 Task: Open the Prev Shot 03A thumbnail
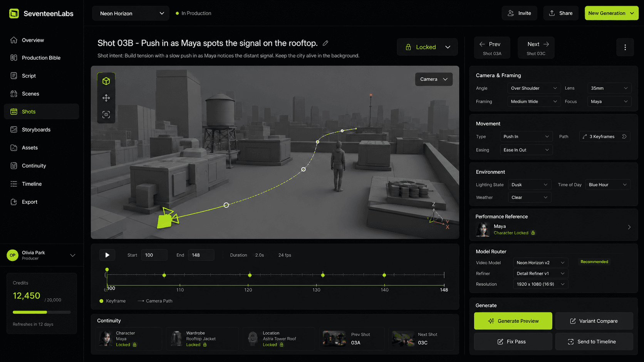tap(334, 339)
